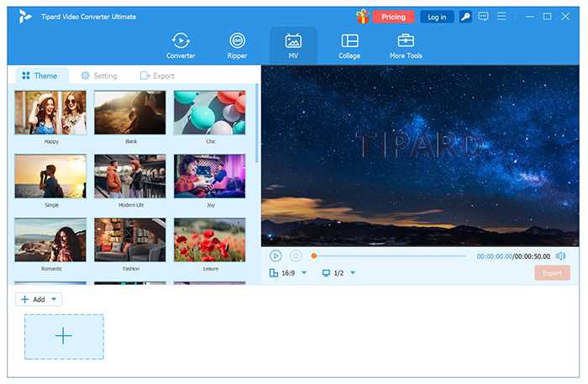
Task: Open the hamburger menu
Action: [501, 17]
